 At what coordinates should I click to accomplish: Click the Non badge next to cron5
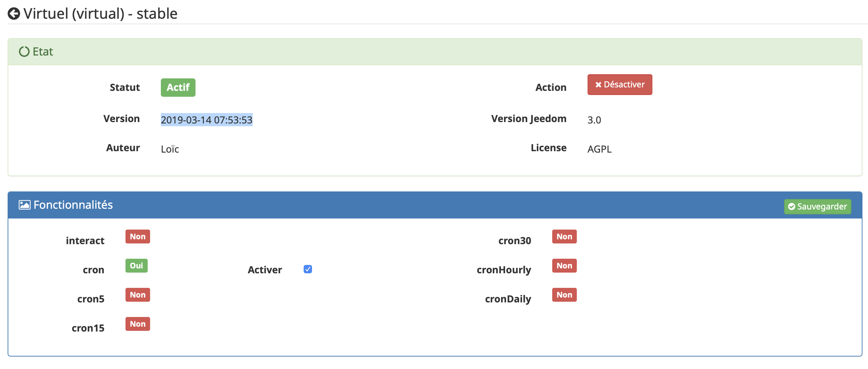pos(138,295)
